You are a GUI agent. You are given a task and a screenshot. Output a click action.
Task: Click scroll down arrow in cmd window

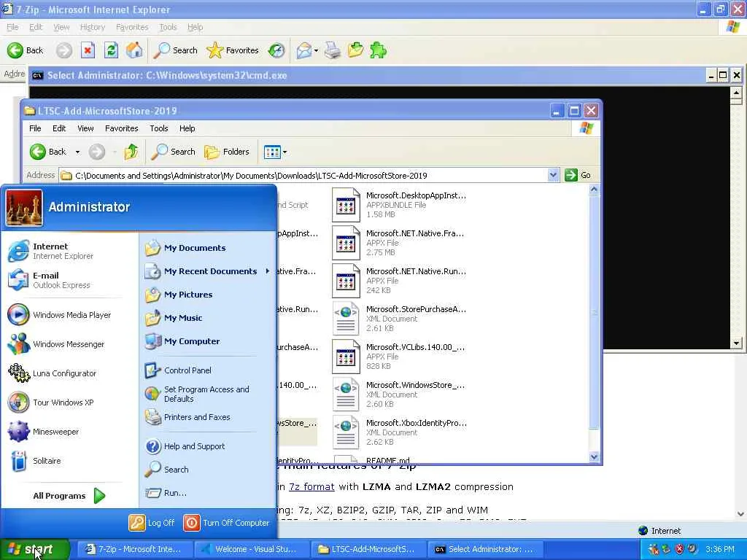point(736,343)
